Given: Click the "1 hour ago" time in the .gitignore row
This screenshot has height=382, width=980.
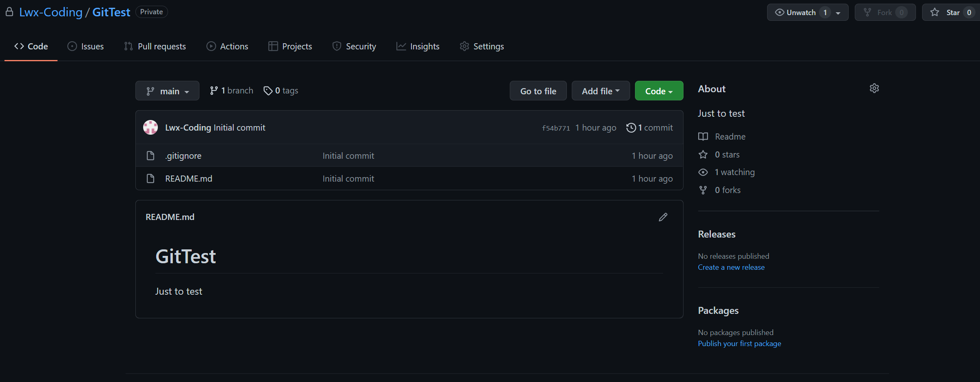Looking at the screenshot, I should coord(652,155).
